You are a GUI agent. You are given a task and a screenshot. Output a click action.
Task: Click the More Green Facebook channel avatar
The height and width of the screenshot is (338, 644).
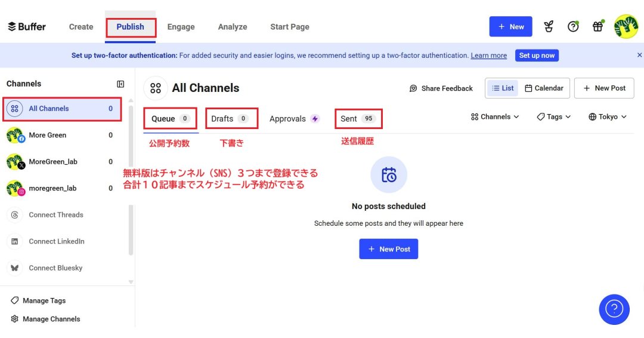pyautogui.click(x=15, y=135)
